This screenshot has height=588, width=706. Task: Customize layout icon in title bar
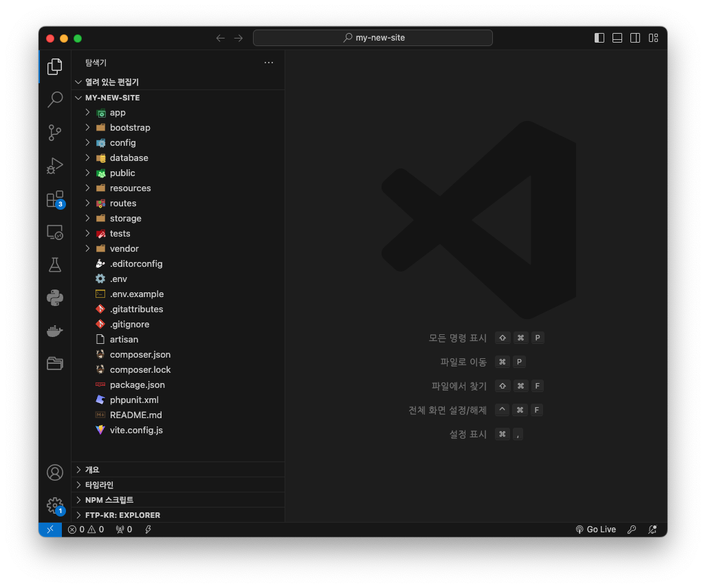(x=653, y=38)
